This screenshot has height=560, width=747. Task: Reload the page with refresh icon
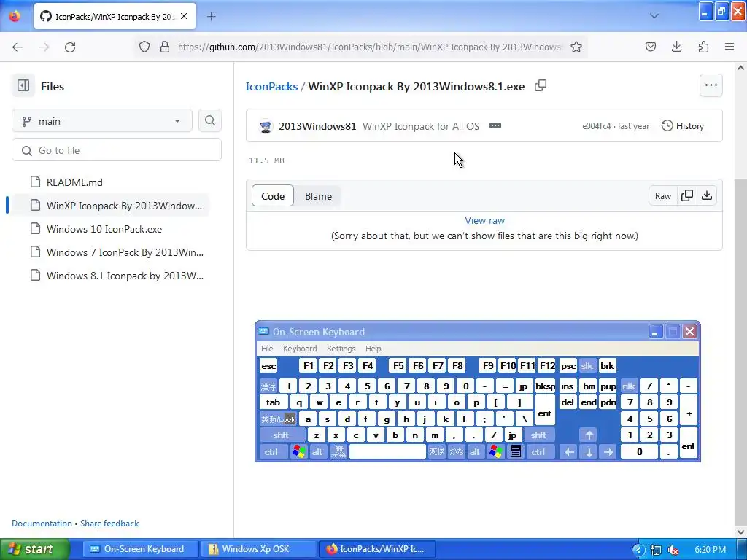pyautogui.click(x=70, y=47)
